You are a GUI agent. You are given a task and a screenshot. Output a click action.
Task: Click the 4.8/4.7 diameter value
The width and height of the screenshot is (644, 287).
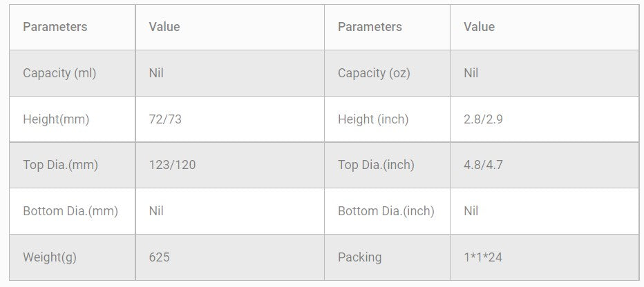tap(484, 165)
